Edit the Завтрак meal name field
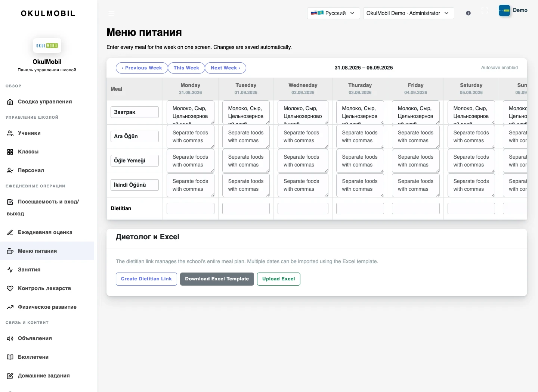 point(134,112)
